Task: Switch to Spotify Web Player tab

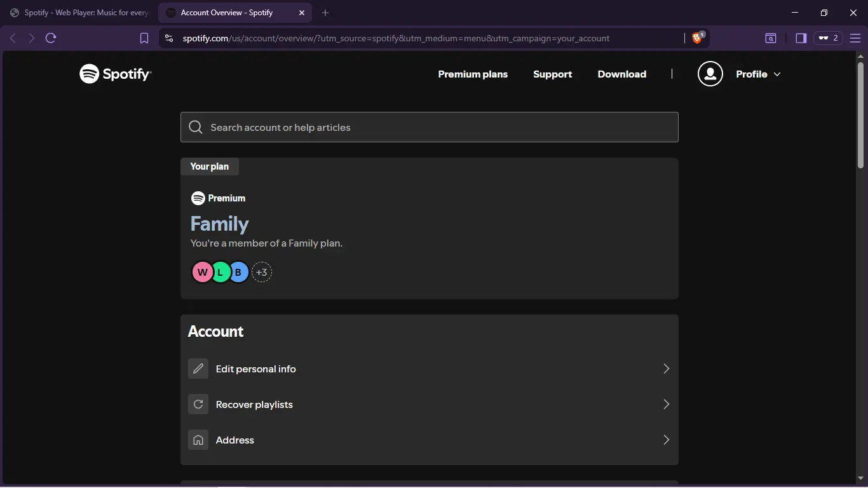Action: click(x=79, y=13)
